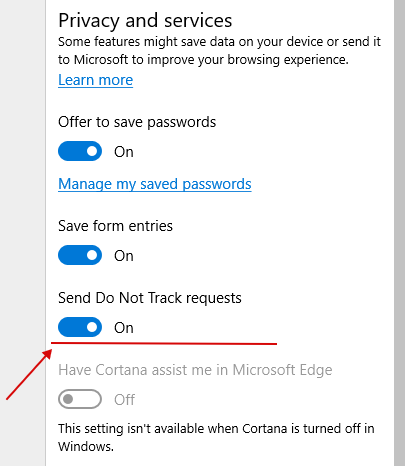Toggle Send Do Not Track requests switch
This screenshot has height=466, width=405.
80,327
